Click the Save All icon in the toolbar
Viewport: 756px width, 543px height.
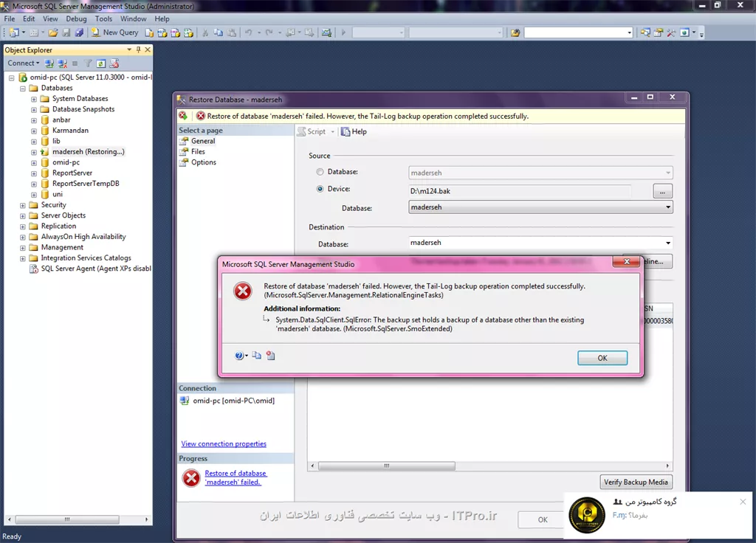pyautogui.click(x=79, y=32)
